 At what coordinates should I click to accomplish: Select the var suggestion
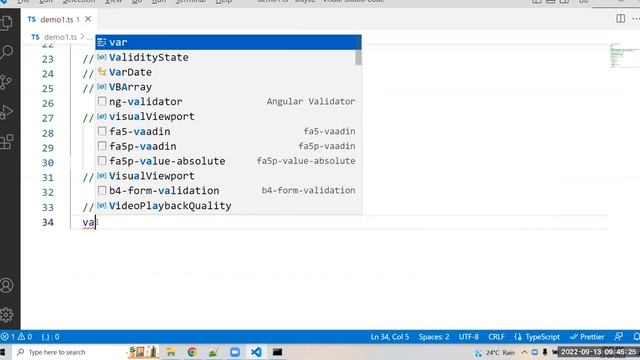click(x=228, y=42)
